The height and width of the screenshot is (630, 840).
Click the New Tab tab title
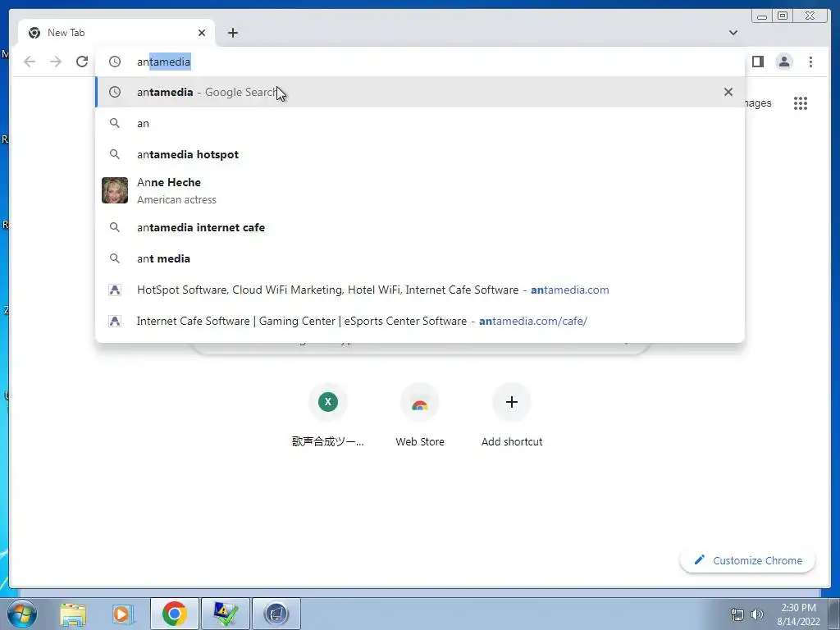66,33
